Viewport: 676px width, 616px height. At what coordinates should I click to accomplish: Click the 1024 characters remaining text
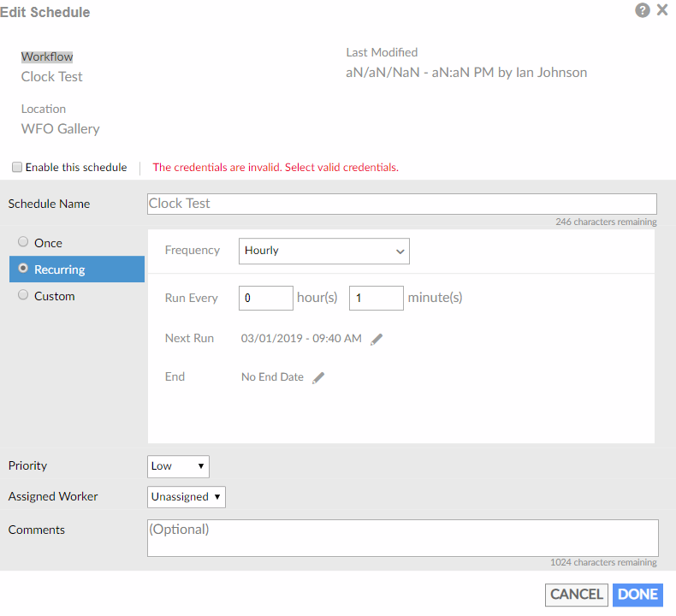point(603,562)
